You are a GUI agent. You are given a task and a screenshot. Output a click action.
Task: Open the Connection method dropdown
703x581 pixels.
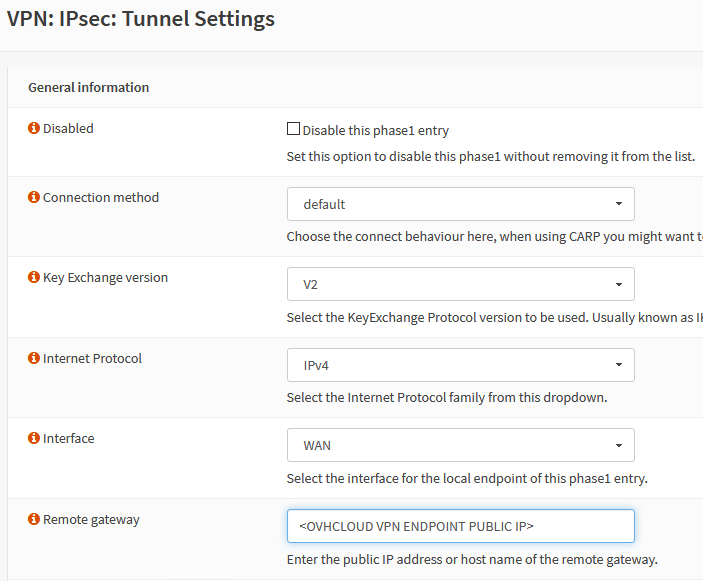460,204
